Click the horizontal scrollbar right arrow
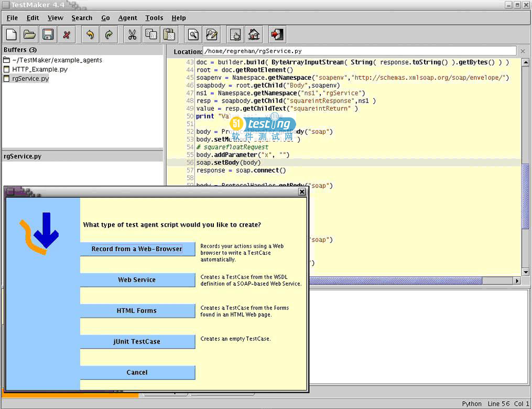Image resolution: width=532 pixels, height=409 pixels. (517, 281)
